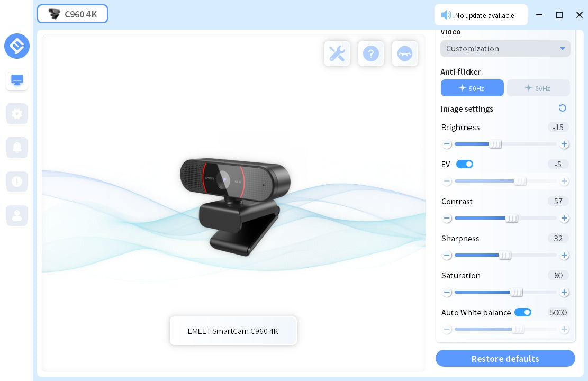The image size is (588, 381).
Task: Select the C960 4K device tab
Action: [73, 14]
